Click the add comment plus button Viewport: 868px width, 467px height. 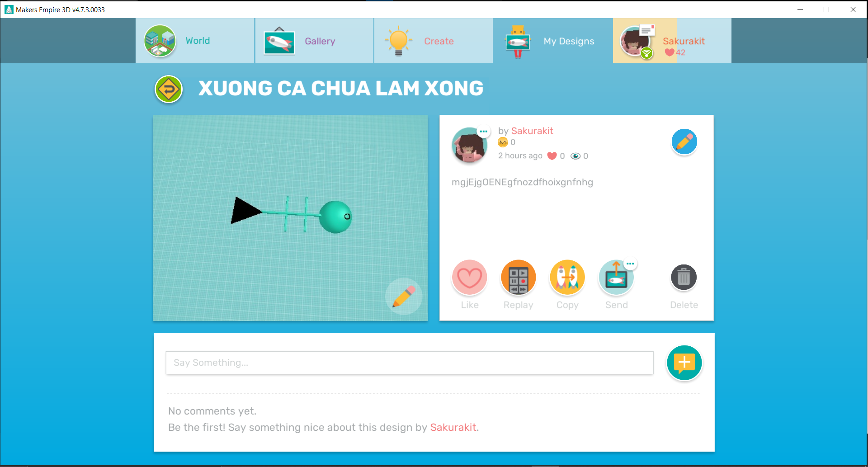click(684, 363)
